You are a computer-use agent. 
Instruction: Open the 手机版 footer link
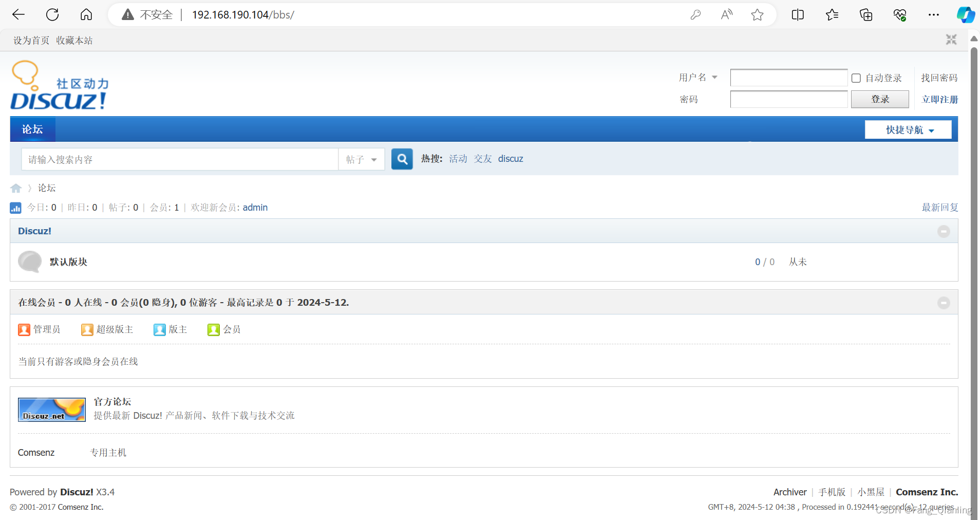(x=832, y=492)
